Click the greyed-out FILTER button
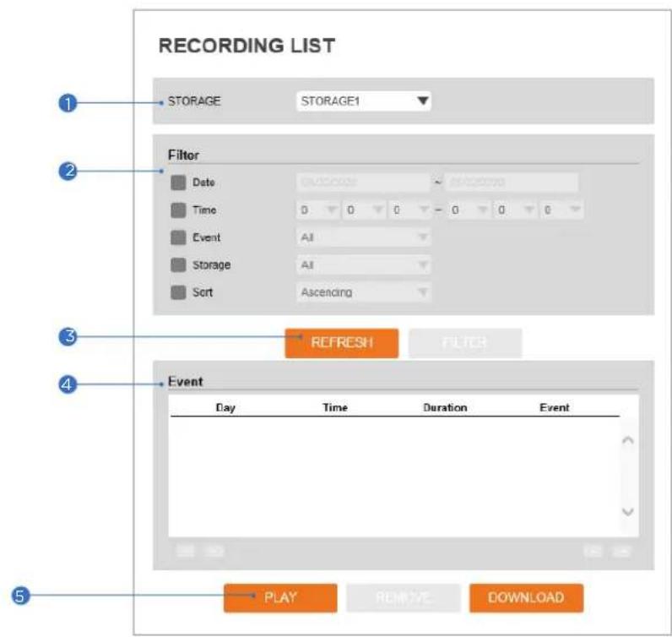This screenshot has width=672, height=637. (x=465, y=343)
